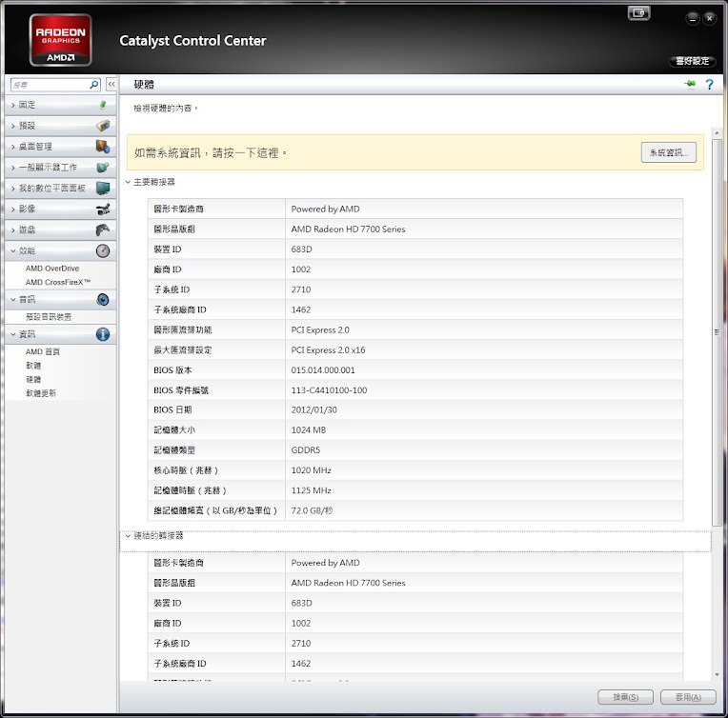Screen dimensions: 728x718
Task: Expand the 桌面管理 sidebar section
Action: [x=13, y=147]
